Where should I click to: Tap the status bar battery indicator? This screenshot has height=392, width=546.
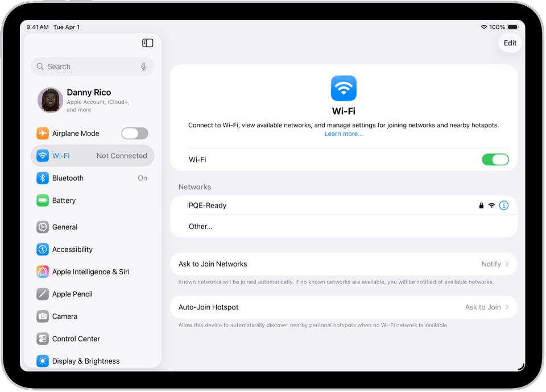pyautogui.click(x=513, y=27)
